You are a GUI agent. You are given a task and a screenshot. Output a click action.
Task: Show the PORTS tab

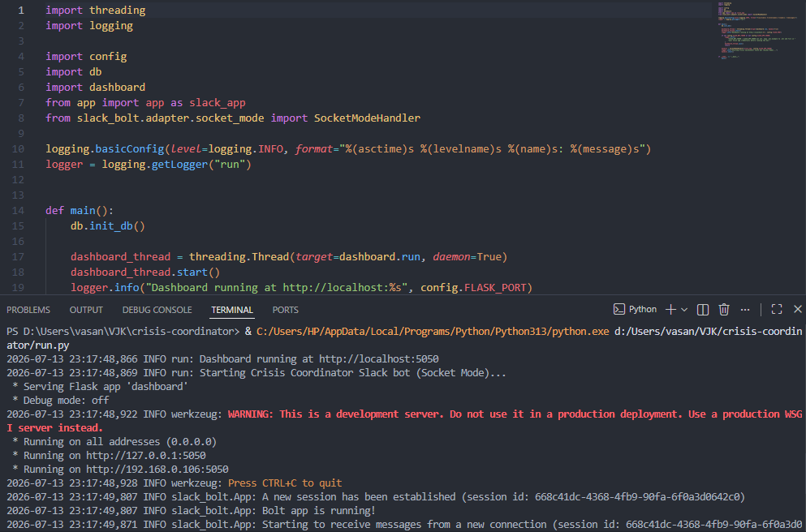pos(285,310)
